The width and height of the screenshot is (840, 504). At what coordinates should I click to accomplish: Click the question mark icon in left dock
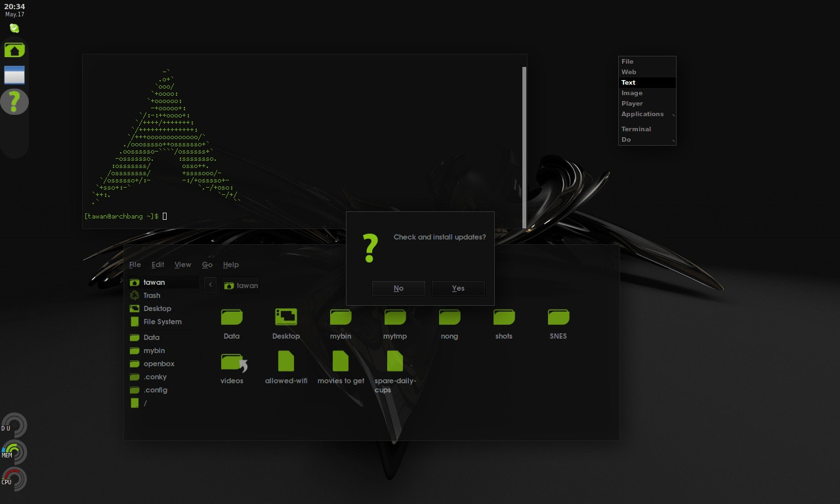tap(14, 102)
